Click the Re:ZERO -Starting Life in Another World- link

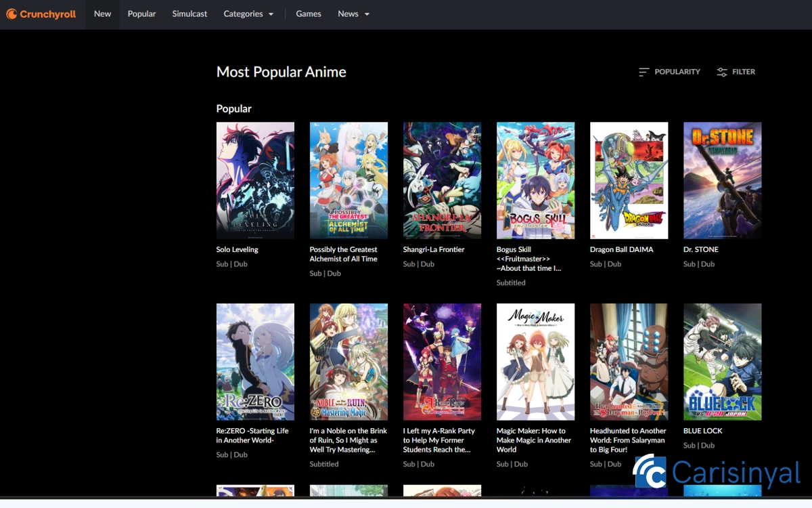pyautogui.click(x=254, y=436)
